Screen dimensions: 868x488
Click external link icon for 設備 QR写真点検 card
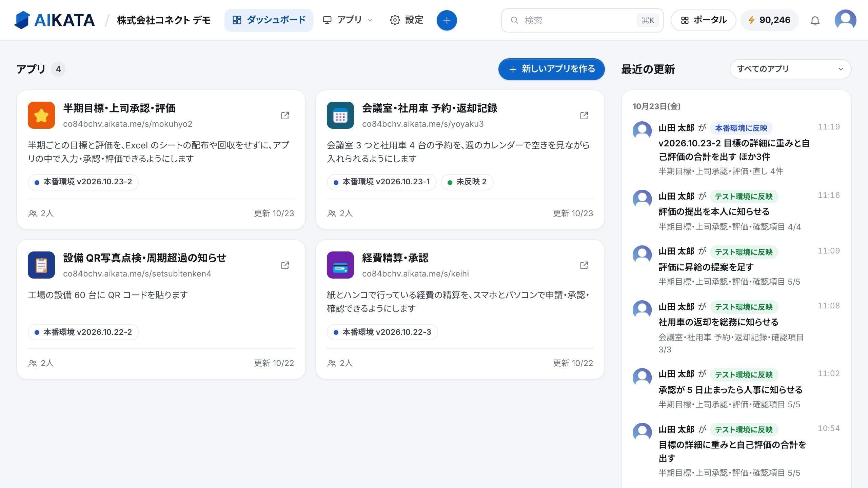(x=285, y=265)
